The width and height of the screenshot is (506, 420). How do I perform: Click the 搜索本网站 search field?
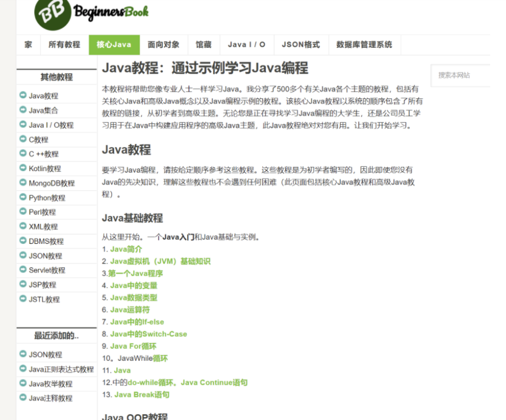pos(460,76)
